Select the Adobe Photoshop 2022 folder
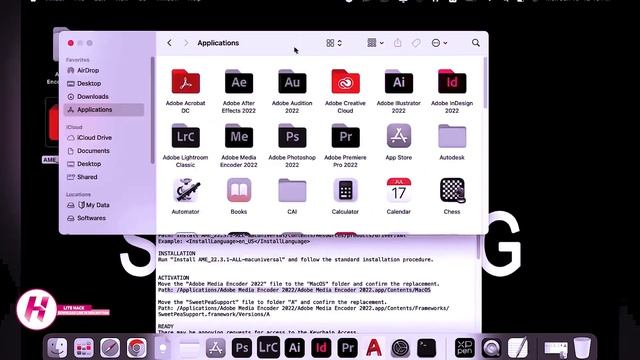Viewport: 640px width, 360px height. tap(292, 136)
